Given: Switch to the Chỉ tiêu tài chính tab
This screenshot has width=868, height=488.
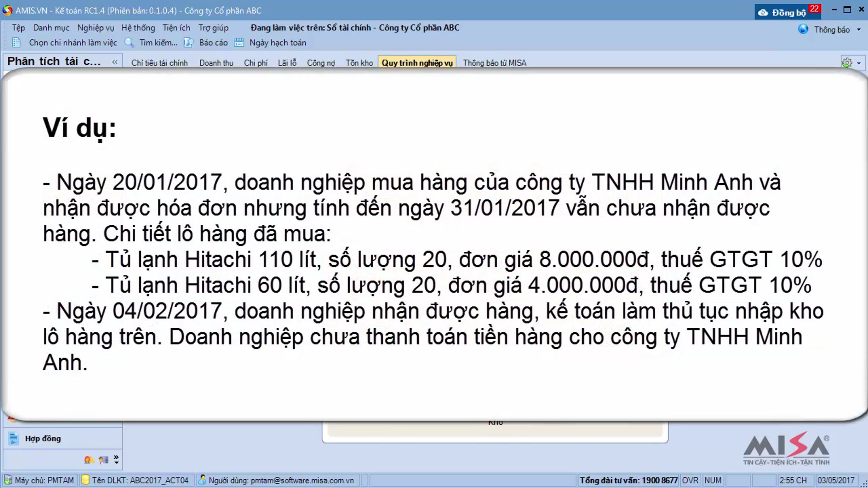Looking at the screenshot, I should [159, 63].
